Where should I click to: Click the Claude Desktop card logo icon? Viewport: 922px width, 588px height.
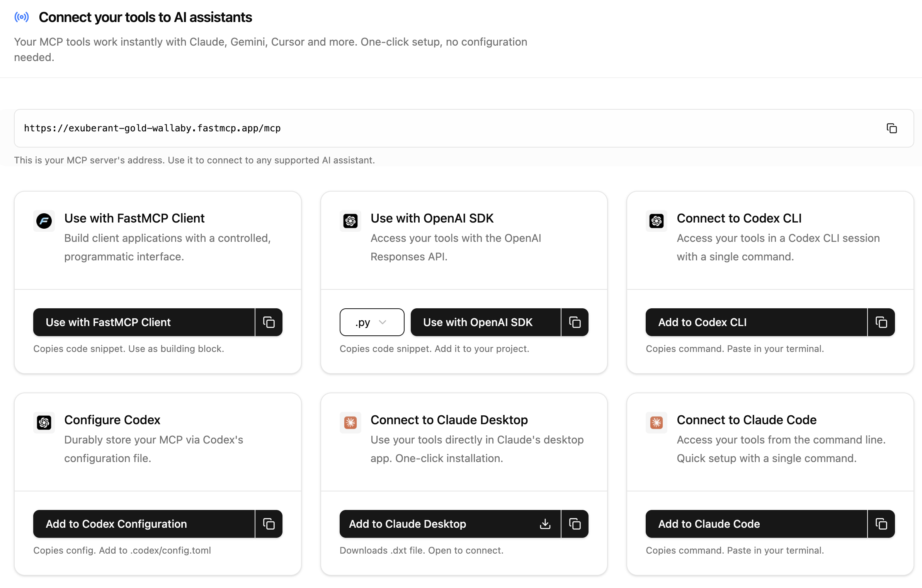coord(350,423)
